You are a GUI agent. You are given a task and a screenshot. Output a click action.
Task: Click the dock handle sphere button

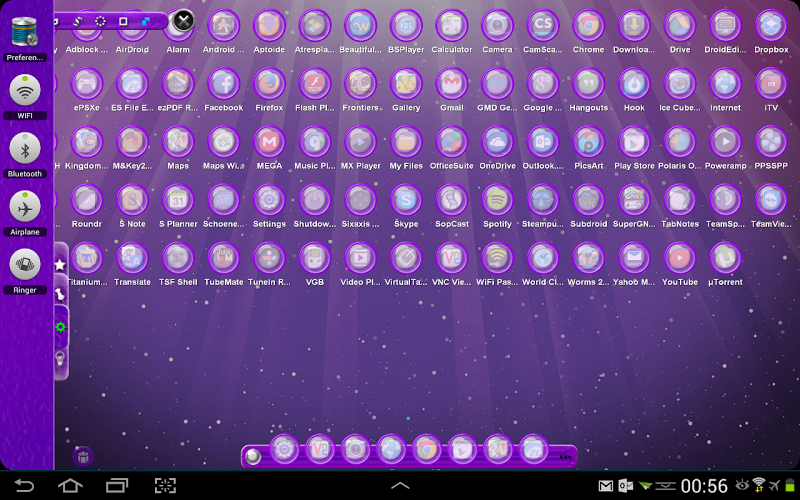[x=253, y=456]
